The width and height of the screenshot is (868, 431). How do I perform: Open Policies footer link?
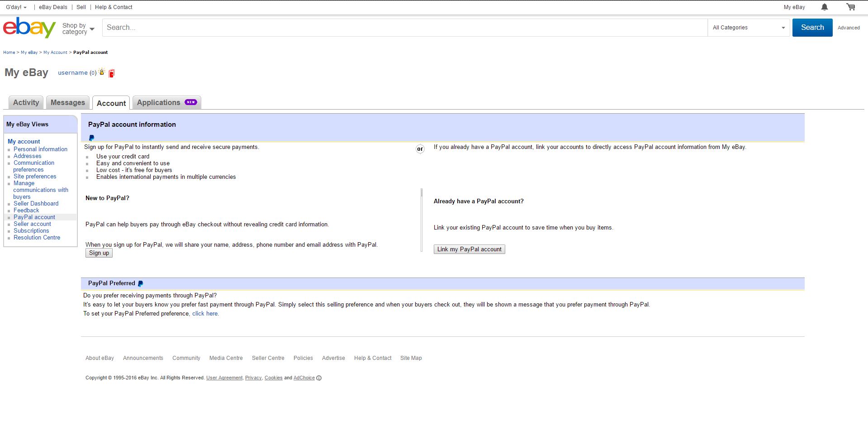[303, 358]
